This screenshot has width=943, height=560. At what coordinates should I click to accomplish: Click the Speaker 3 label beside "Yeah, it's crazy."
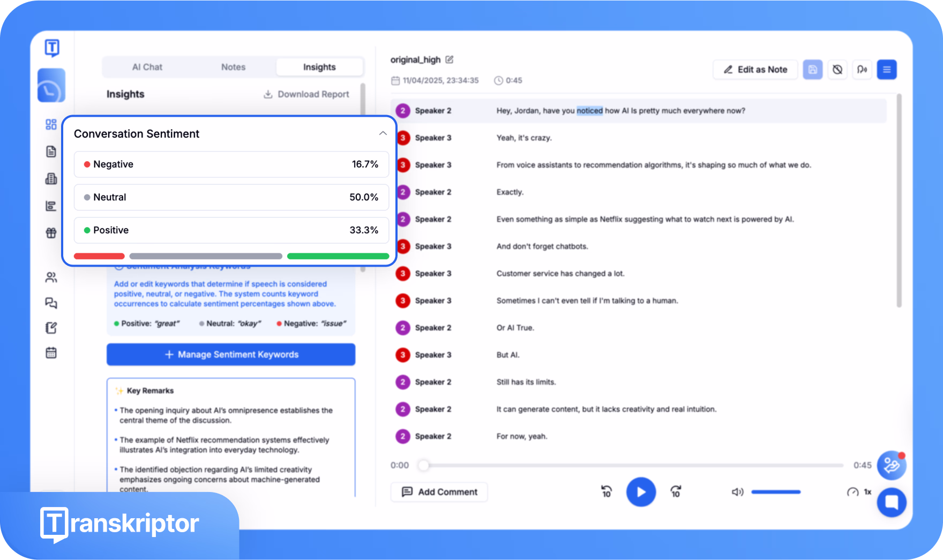pyautogui.click(x=433, y=138)
